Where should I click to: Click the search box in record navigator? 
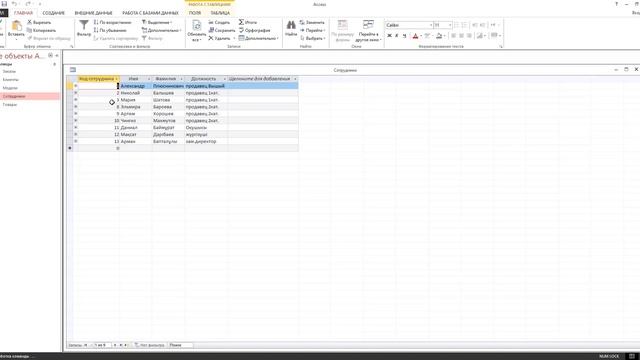(181, 345)
